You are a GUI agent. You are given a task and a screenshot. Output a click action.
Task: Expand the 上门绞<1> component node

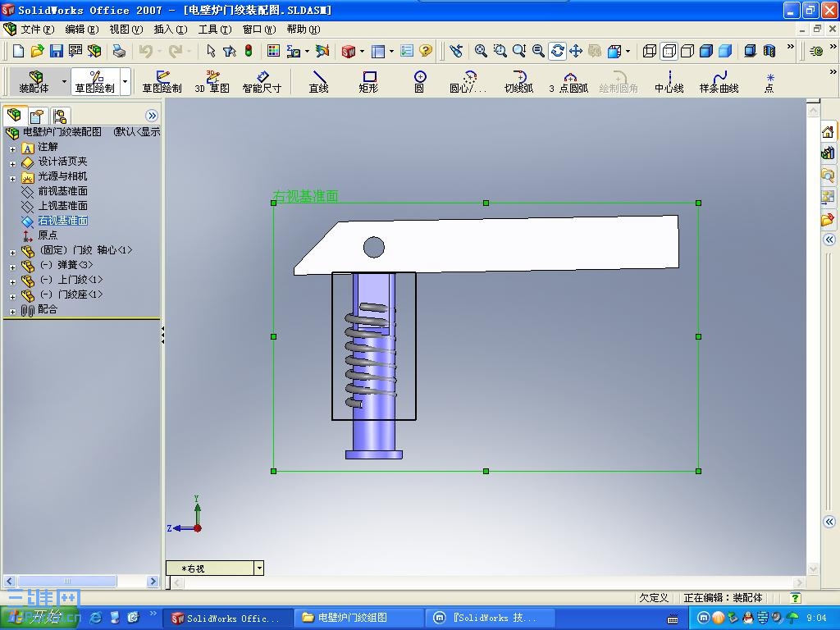point(13,282)
